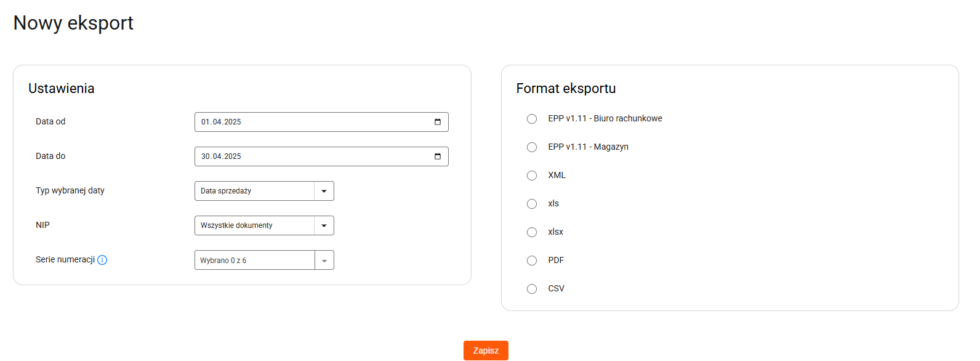Click into the Data od date field

(x=321, y=122)
